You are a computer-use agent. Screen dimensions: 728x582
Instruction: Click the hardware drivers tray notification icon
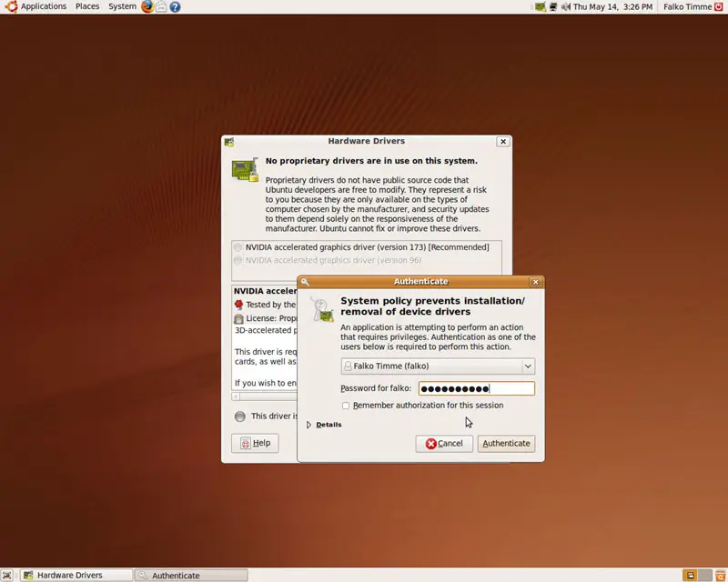[x=540, y=7]
